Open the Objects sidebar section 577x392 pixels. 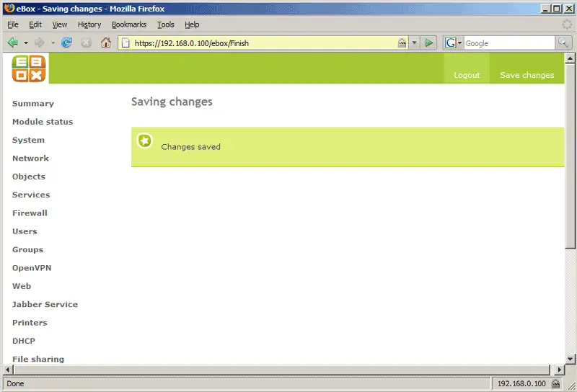click(29, 177)
